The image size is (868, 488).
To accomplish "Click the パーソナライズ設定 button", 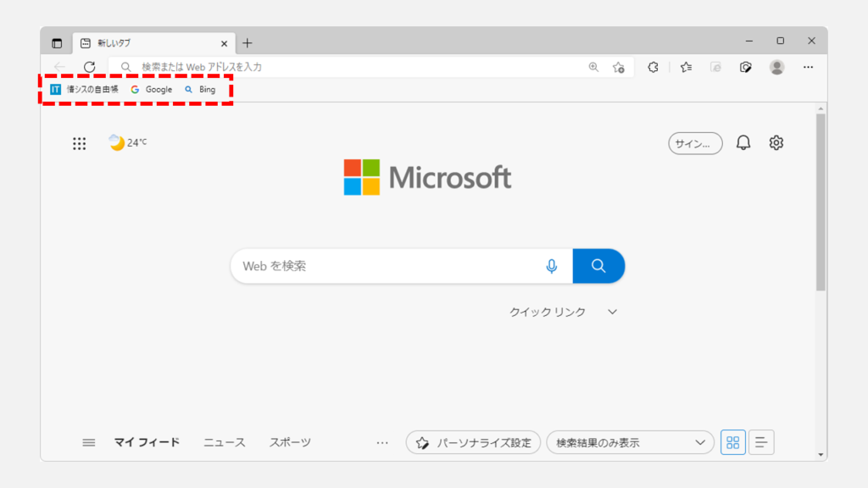I will [473, 442].
